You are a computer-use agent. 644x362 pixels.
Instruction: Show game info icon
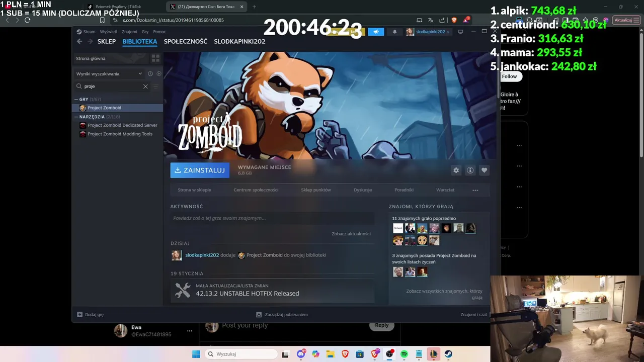click(470, 170)
